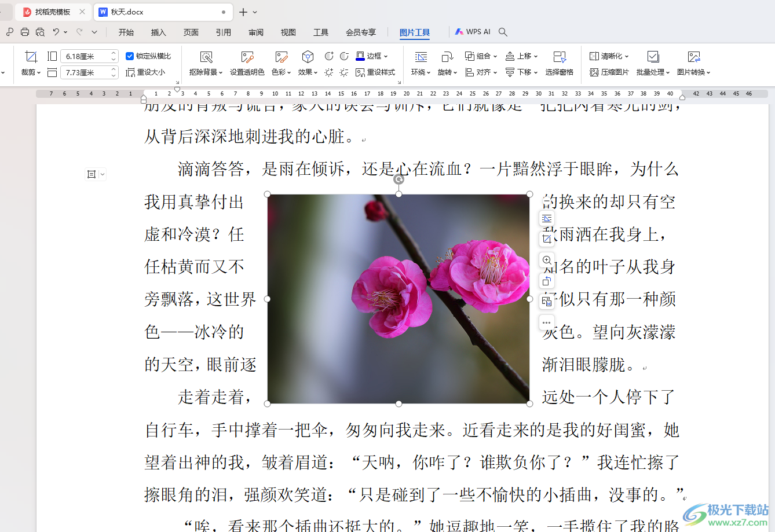Expand the Sharpen (清晰化) dropdown
The width and height of the screenshot is (775, 532).
coord(627,57)
